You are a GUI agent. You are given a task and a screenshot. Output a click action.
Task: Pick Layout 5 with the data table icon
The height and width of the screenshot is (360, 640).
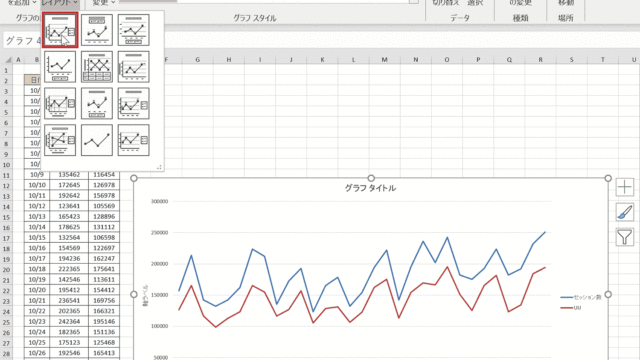click(97, 67)
